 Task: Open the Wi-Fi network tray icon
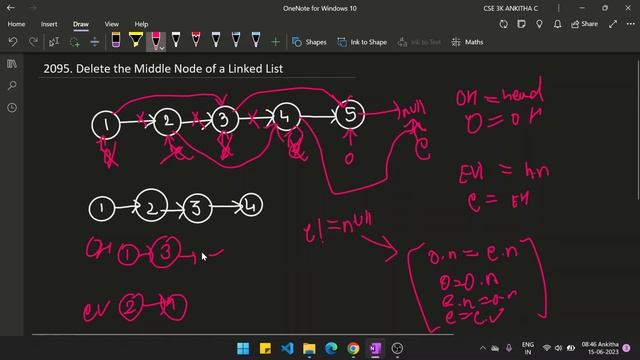547,348
